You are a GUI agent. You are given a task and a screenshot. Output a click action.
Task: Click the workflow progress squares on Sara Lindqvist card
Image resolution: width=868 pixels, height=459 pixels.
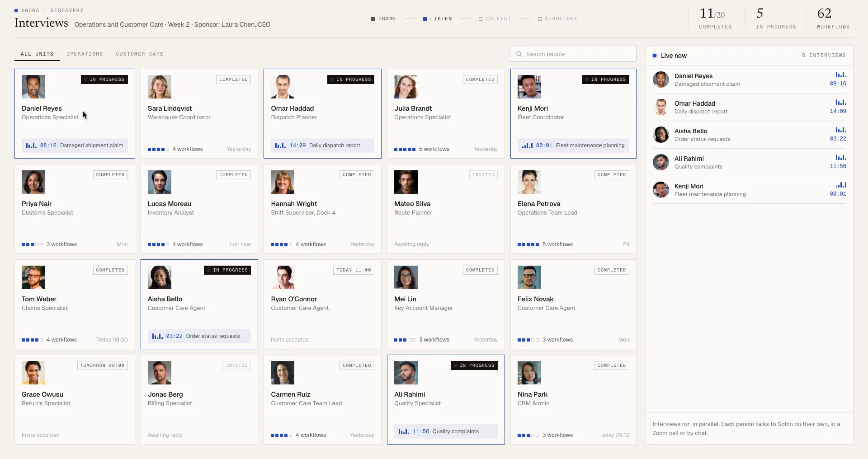click(x=158, y=149)
